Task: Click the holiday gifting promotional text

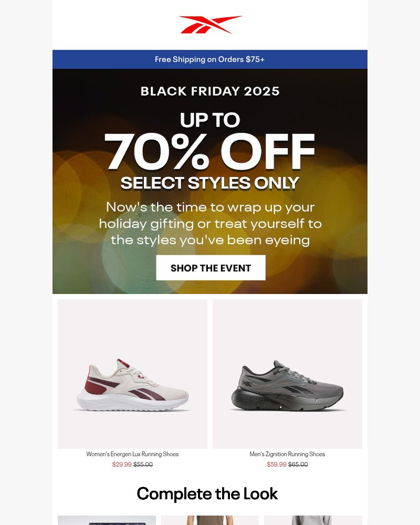Action: [x=210, y=223]
